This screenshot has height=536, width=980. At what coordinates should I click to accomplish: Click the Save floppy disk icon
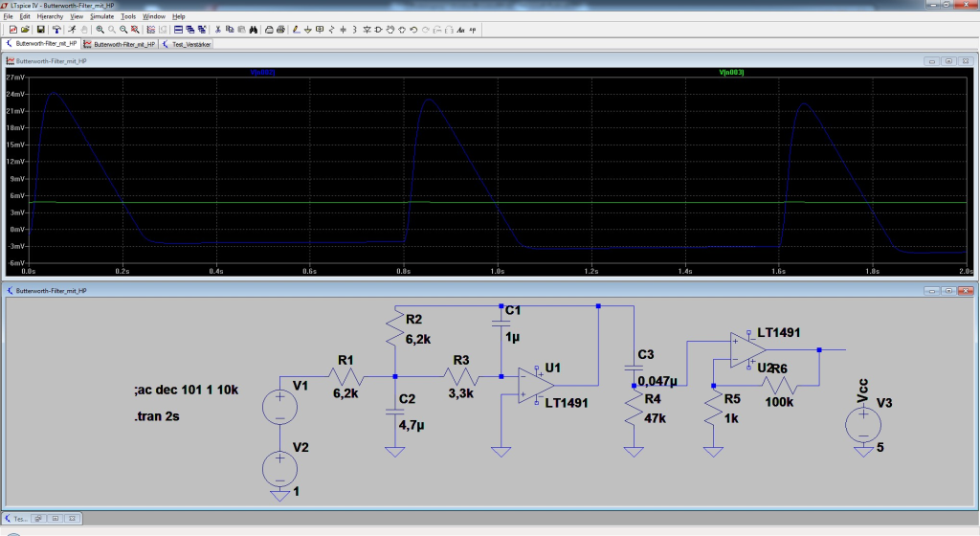click(x=40, y=30)
